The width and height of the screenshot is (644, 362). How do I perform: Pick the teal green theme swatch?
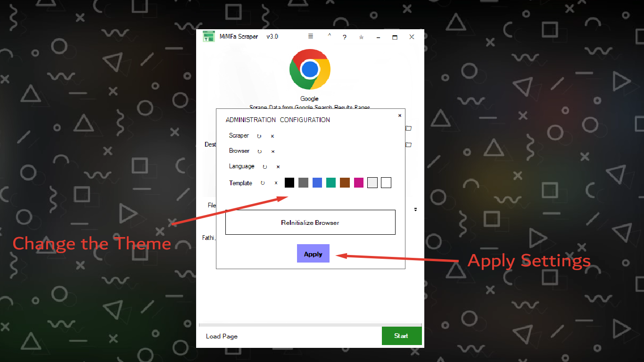[331, 183]
